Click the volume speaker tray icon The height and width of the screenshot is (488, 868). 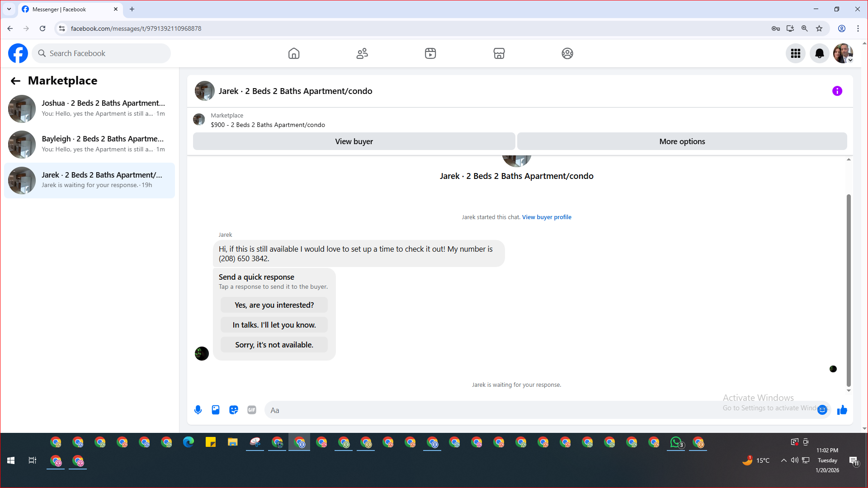[795, 460]
